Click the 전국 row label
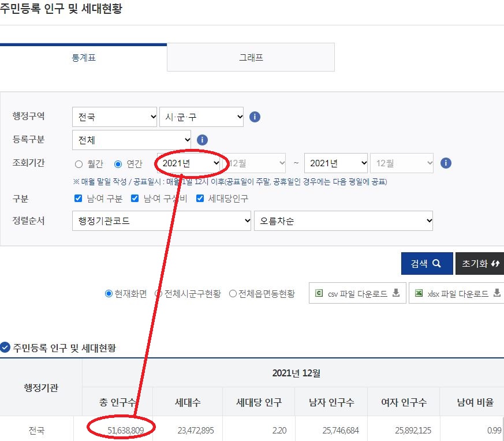The width and height of the screenshot is (504, 441). (36, 430)
